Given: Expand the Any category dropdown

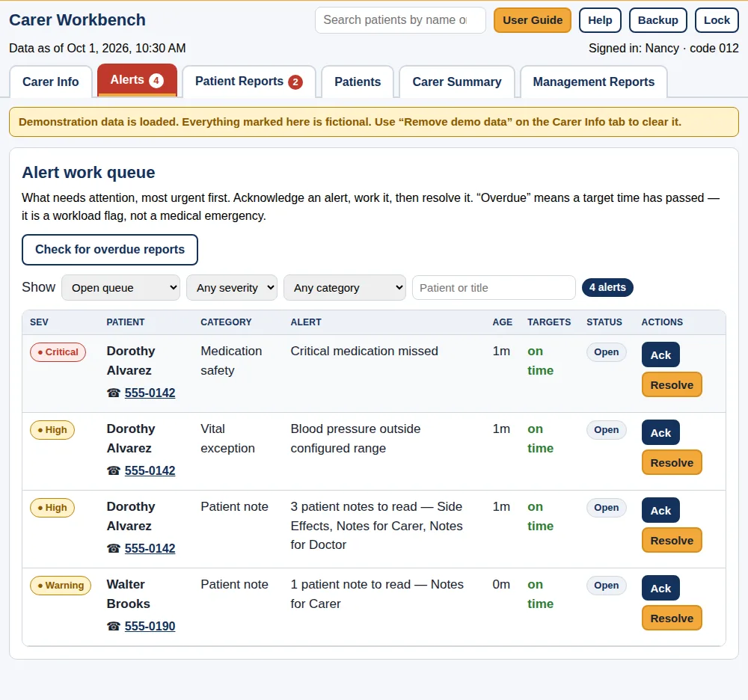Looking at the screenshot, I should pyautogui.click(x=344, y=287).
